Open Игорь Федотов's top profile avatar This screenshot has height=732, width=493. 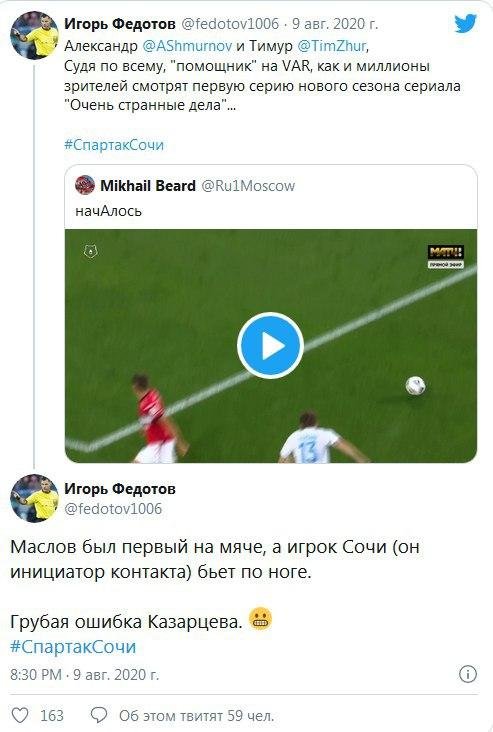click(x=35, y=35)
